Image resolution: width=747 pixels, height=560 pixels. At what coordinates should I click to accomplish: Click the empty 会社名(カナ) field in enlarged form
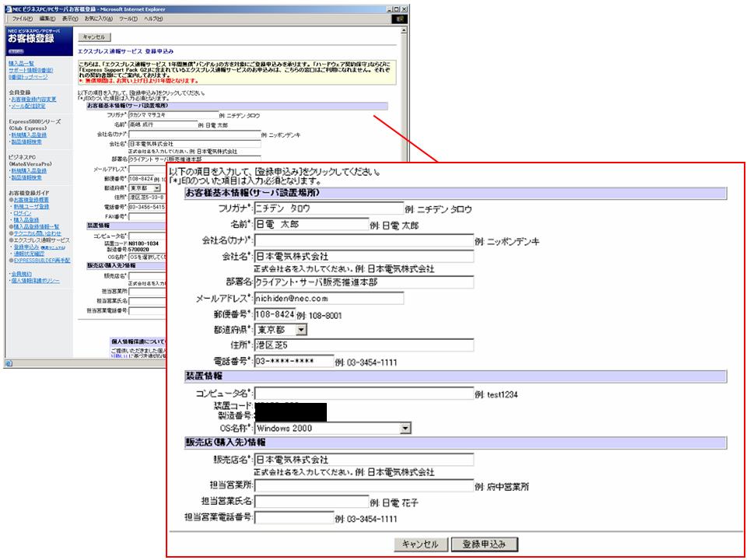(364, 240)
